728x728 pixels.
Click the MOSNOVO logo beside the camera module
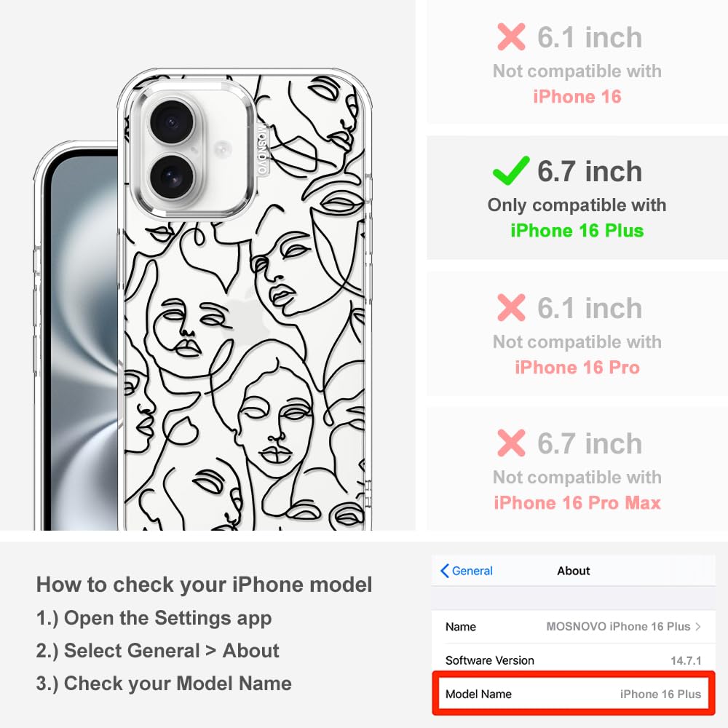pos(262,149)
